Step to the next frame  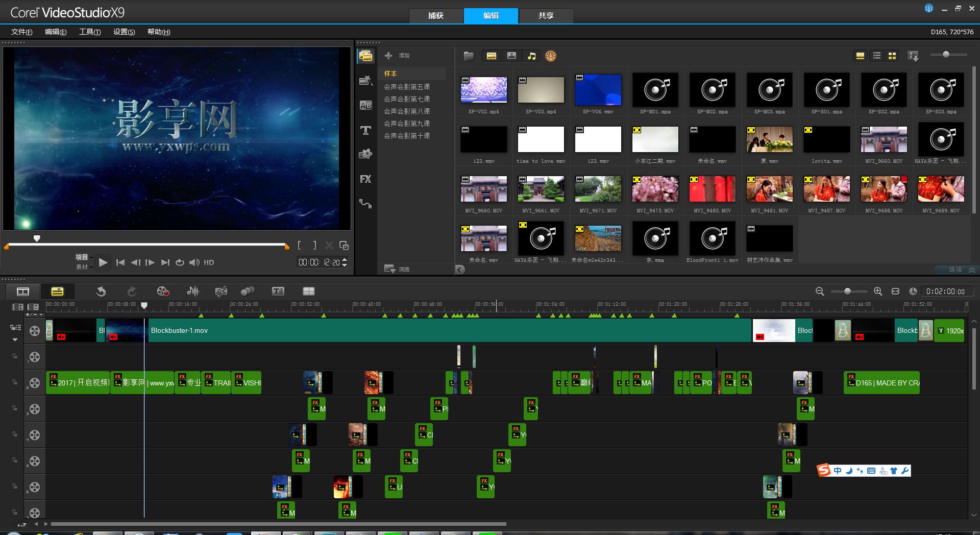coord(150,262)
